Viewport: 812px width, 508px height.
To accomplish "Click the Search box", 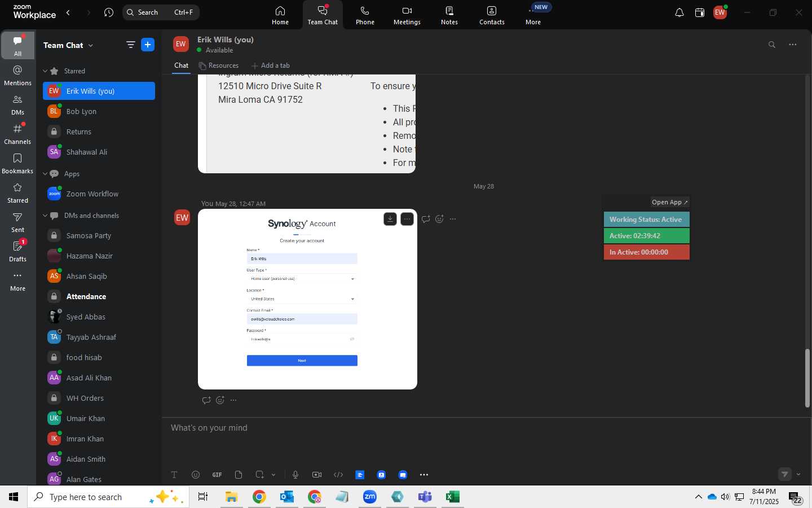I will (161, 12).
